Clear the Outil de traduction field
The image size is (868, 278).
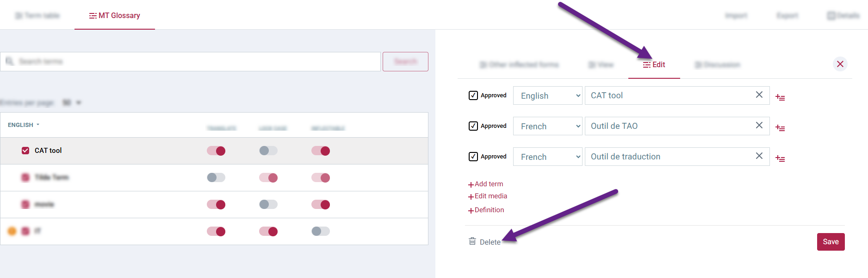(759, 156)
